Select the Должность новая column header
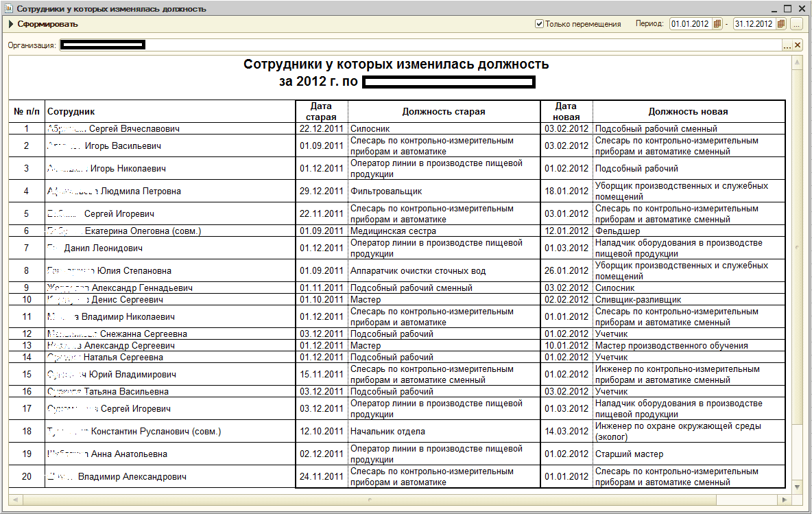812x514 pixels. pos(688,112)
